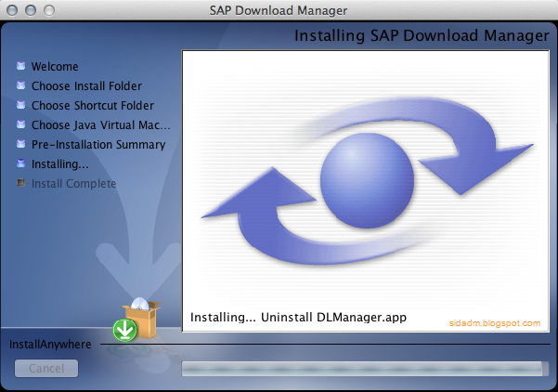Viewport: 558px width, 392px height.
Task: Select the Install Complete step label
Action: pos(74,184)
